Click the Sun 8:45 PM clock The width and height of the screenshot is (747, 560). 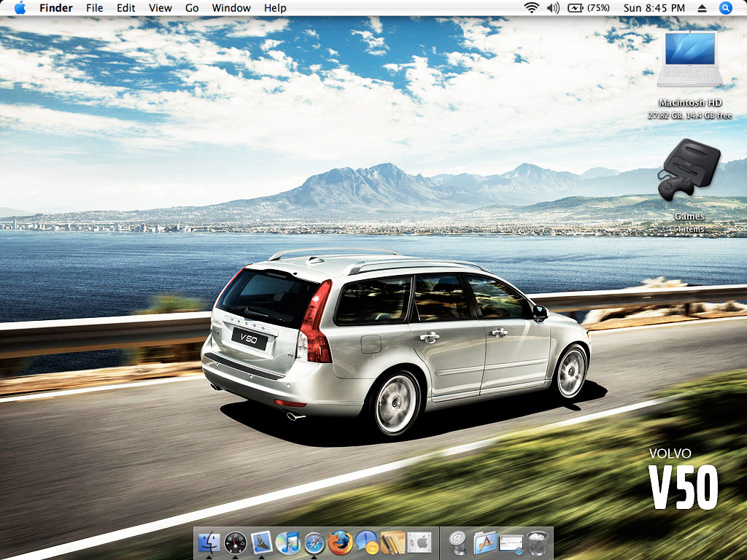654,8
